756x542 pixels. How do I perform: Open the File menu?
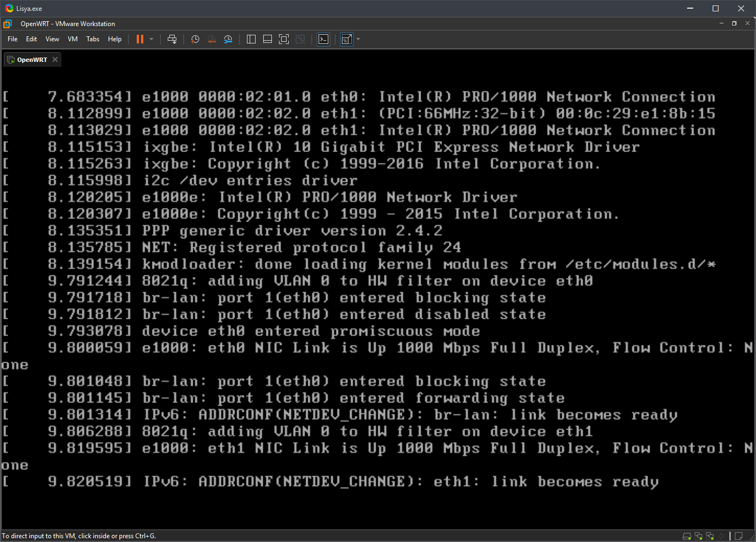tap(12, 39)
